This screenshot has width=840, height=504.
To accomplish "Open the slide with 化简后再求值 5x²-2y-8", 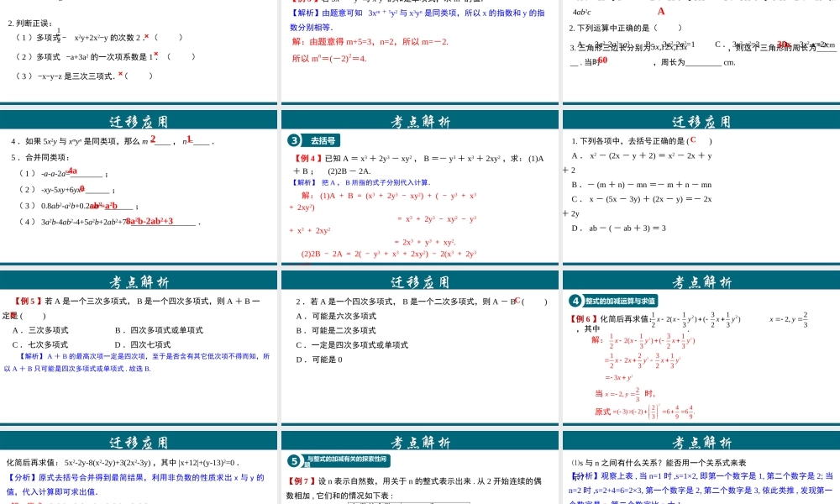I will (x=139, y=467).
